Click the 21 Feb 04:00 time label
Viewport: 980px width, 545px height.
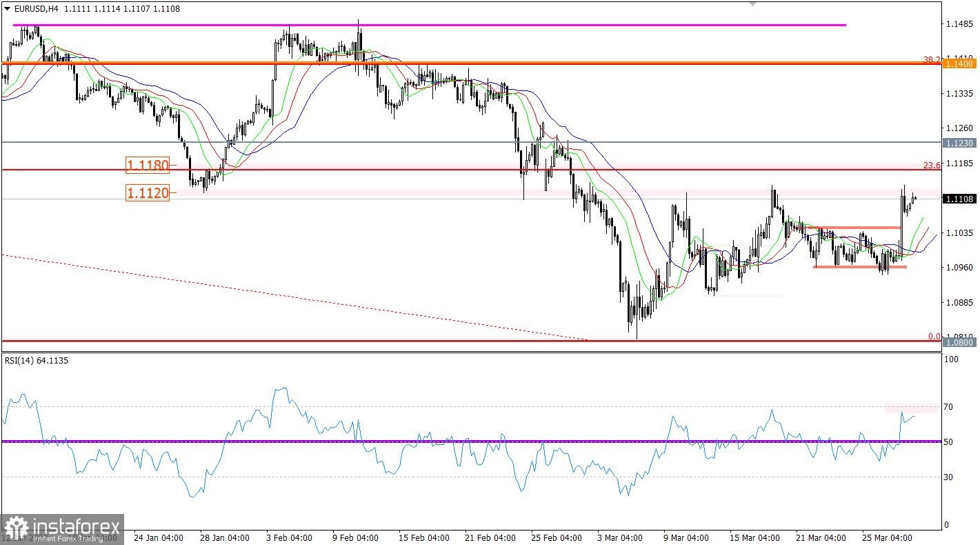(x=489, y=537)
